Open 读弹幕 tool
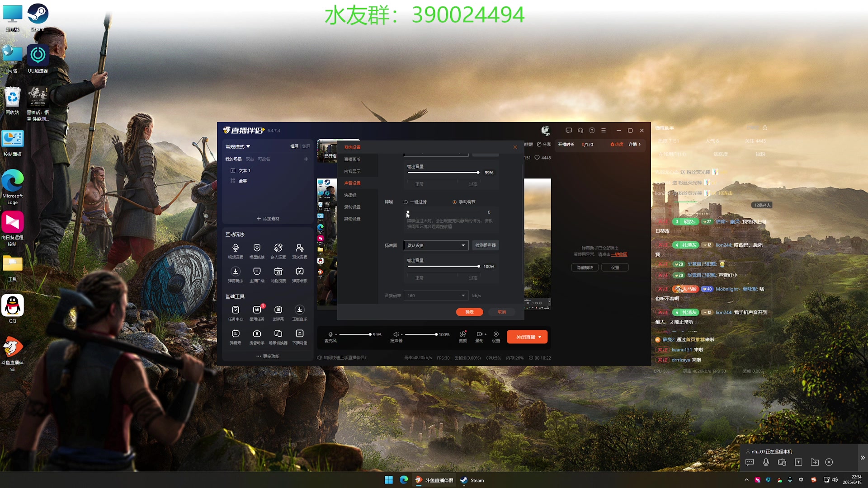 tap(278, 313)
